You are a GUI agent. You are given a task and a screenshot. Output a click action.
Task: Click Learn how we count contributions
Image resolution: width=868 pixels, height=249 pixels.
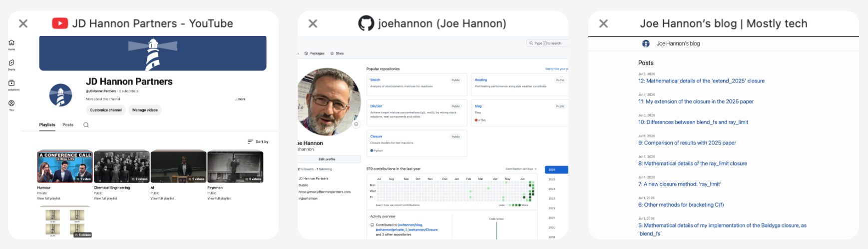398,205
